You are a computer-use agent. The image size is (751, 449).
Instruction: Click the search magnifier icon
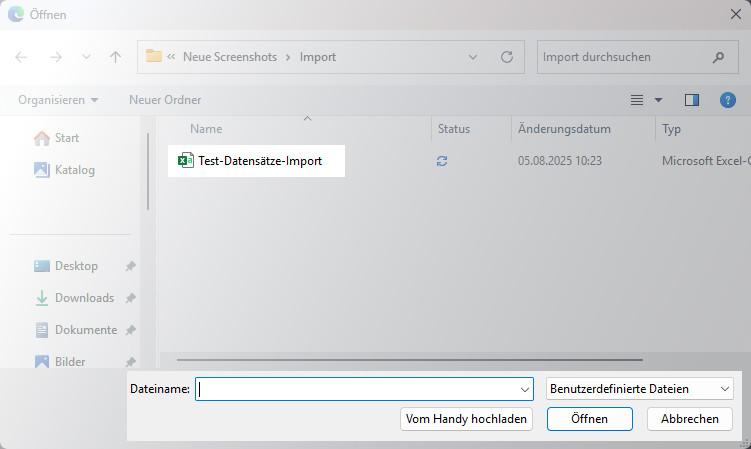(718, 57)
